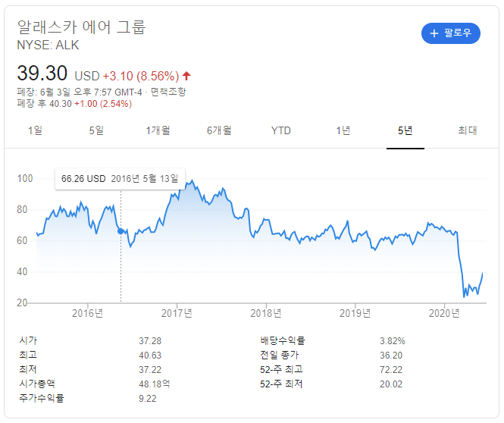Screen dimensions: 504x423
Task: Click the 시가 value 37.28
Action: point(150,340)
